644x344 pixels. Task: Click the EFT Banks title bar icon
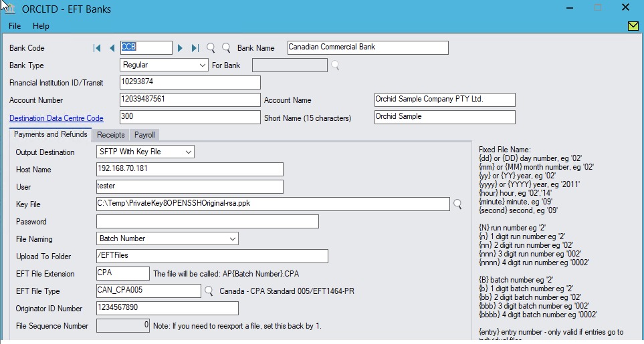[9, 8]
